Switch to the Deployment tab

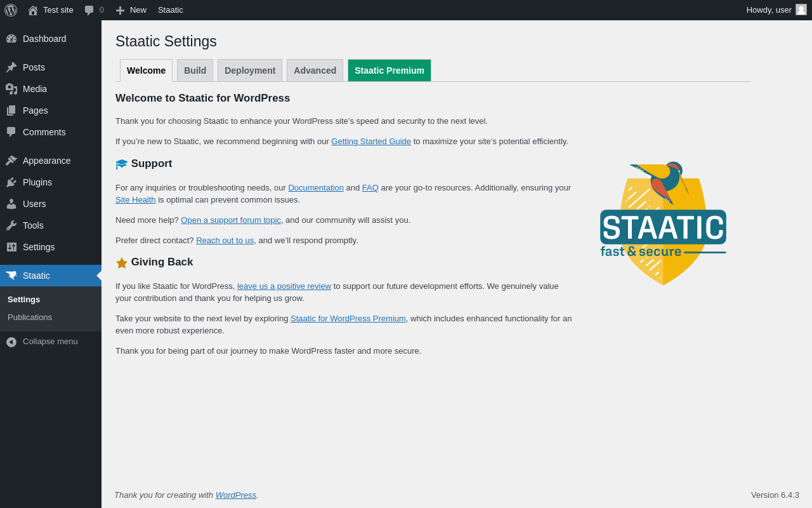pyautogui.click(x=250, y=70)
